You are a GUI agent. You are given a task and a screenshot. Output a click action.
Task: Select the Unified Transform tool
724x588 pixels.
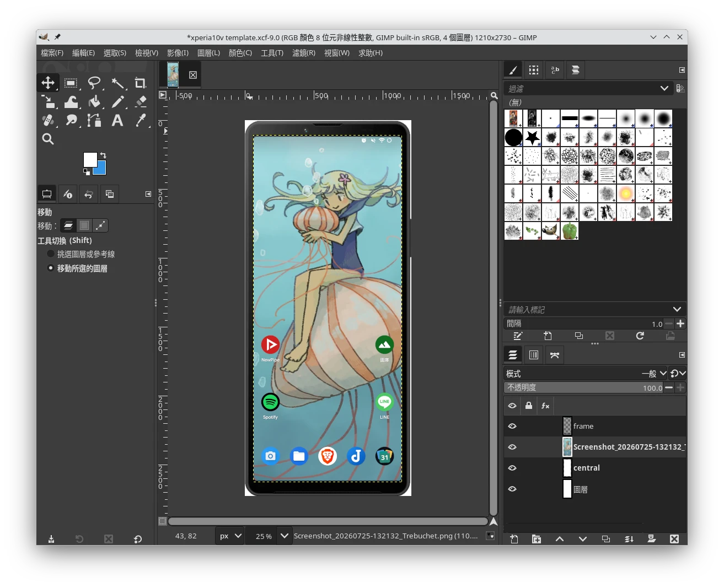pyautogui.click(x=48, y=101)
